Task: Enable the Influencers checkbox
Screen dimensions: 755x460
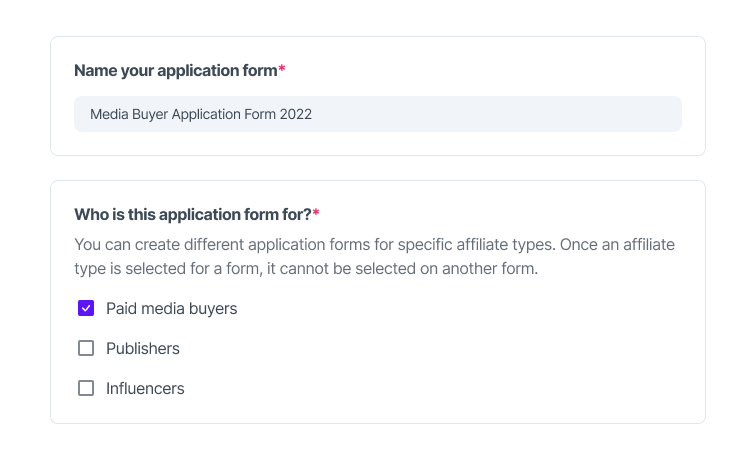Action: (x=86, y=388)
